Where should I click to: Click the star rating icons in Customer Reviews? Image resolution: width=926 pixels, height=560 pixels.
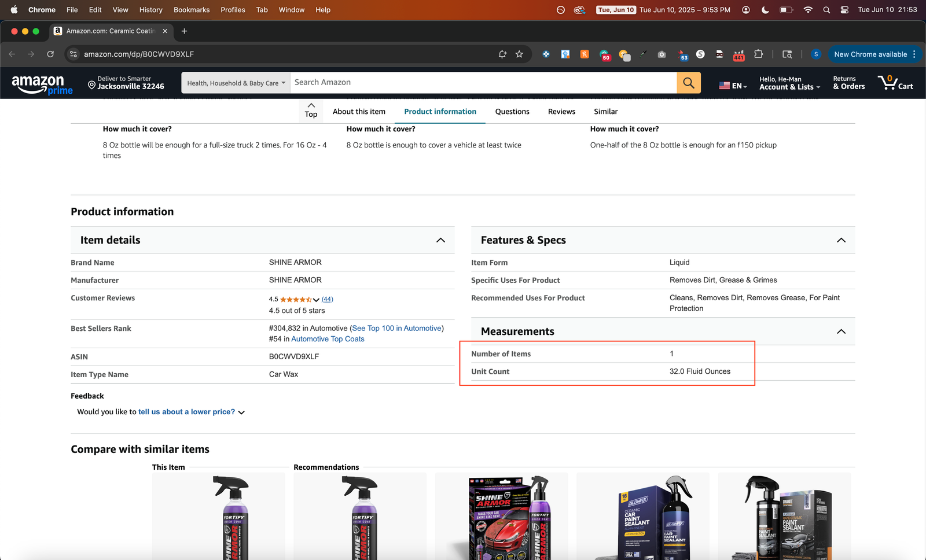click(x=296, y=300)
